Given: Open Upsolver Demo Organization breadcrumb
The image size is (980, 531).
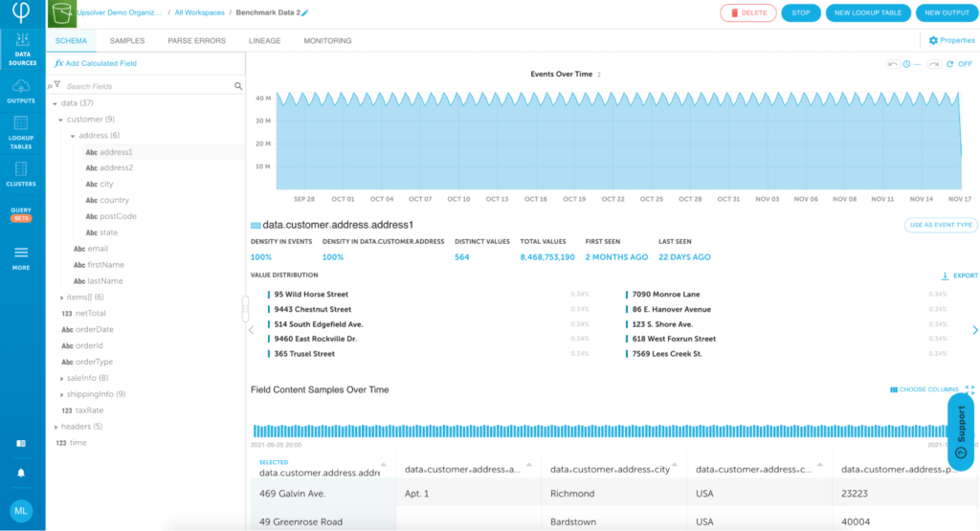Looking at the screenshot, I should pyautogui.click(x=120, y=12).
